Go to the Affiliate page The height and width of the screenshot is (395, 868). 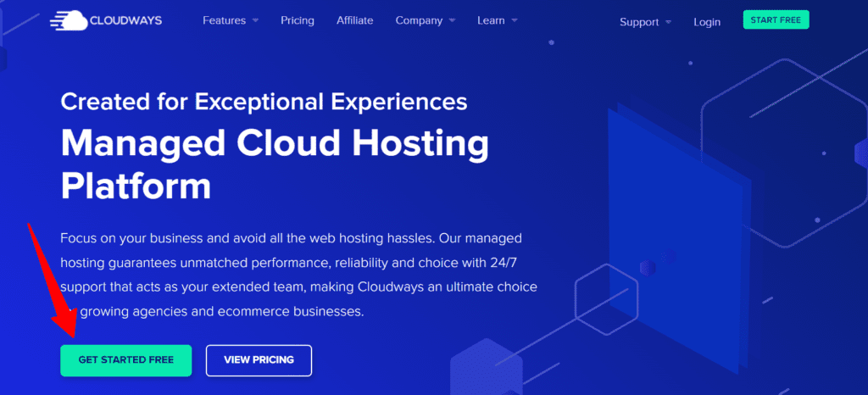(x=355, y=20)
